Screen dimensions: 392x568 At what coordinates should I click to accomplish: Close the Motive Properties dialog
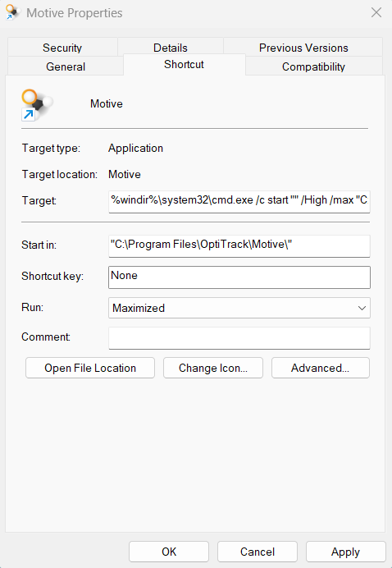tap(376, 12)
